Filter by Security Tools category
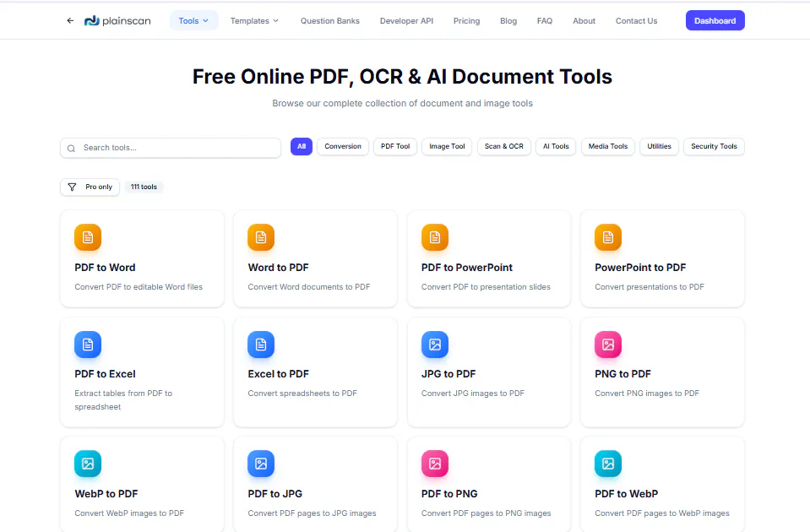The width and height of the screenshot is (810, 532). (x=714, y=147)
